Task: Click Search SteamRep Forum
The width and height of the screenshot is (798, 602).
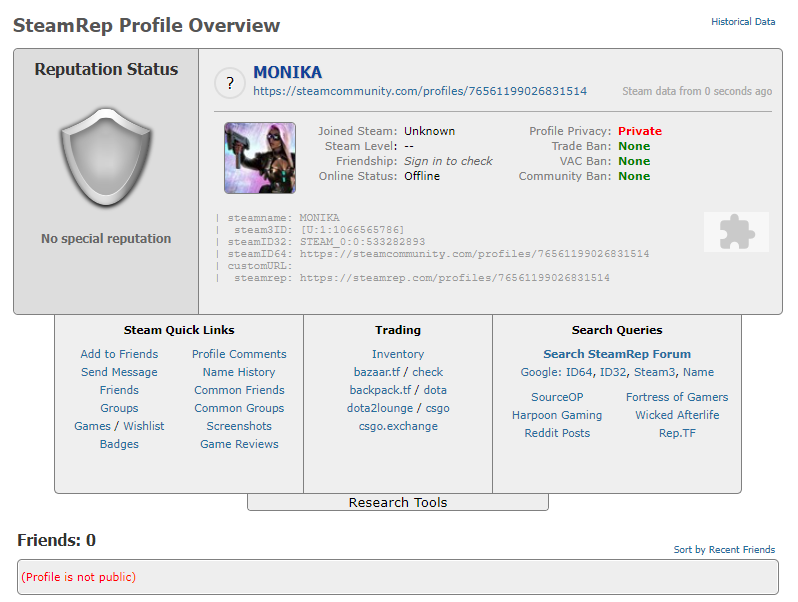Action: [617, 354]
